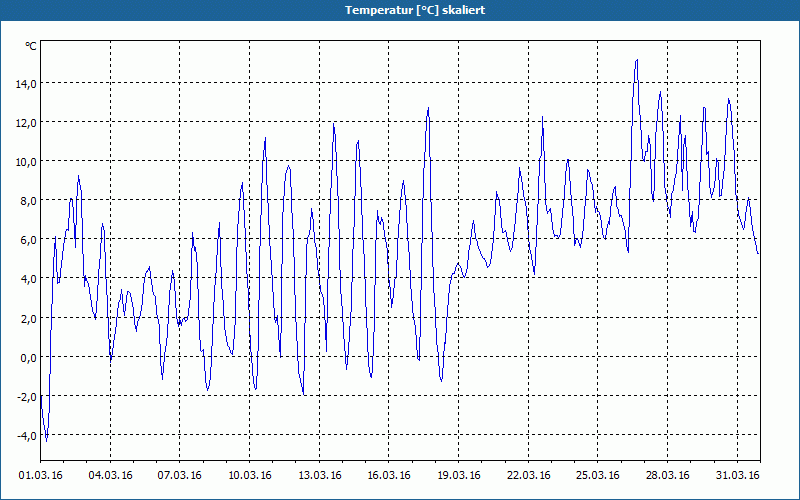The image size is (800, 500).
Task: Click the 04.03.16 date label
Action: [110, 475]
